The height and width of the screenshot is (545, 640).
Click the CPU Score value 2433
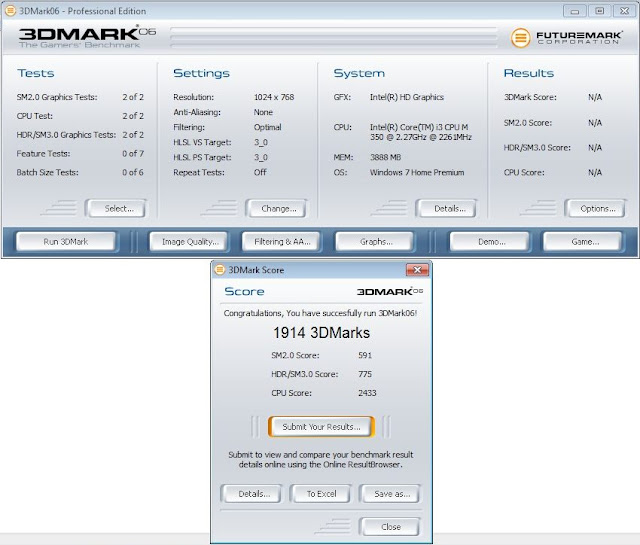(367, 393)
